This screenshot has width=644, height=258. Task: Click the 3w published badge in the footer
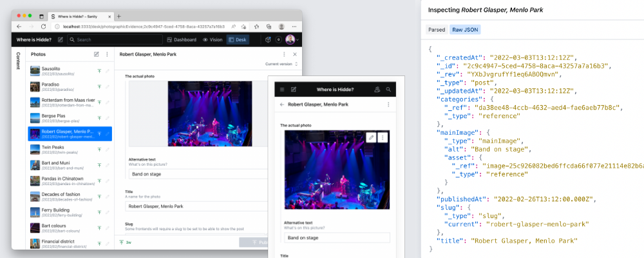(126, 242)
